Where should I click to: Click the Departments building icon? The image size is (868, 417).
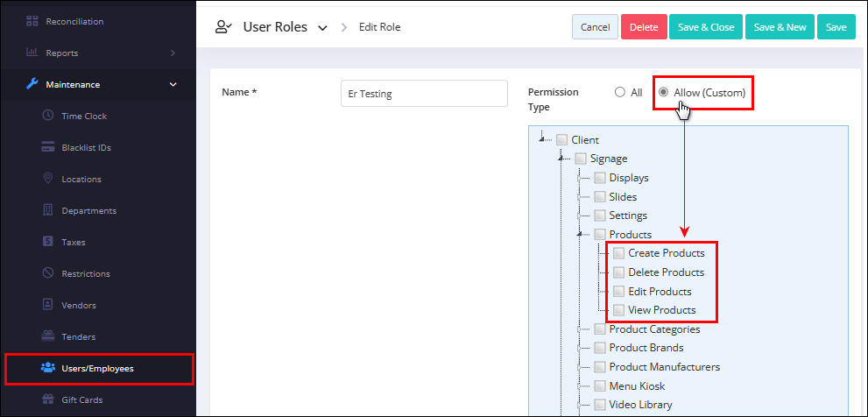pos(48,210)
